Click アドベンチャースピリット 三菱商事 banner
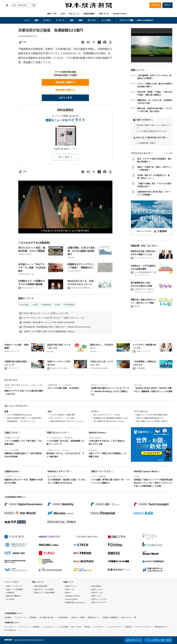 coord(152,218)
